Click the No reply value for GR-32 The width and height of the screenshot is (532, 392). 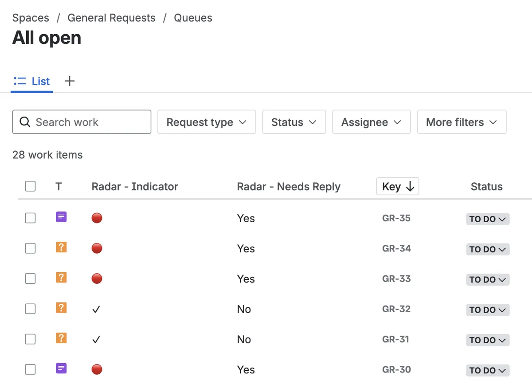[244, 309]
